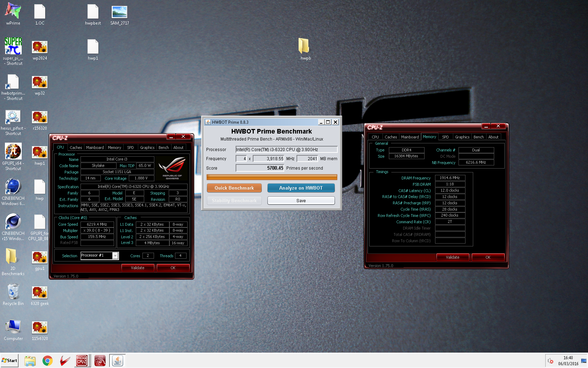
Task: Open the hwpbest file icon
Action: [x=93, y=14]
